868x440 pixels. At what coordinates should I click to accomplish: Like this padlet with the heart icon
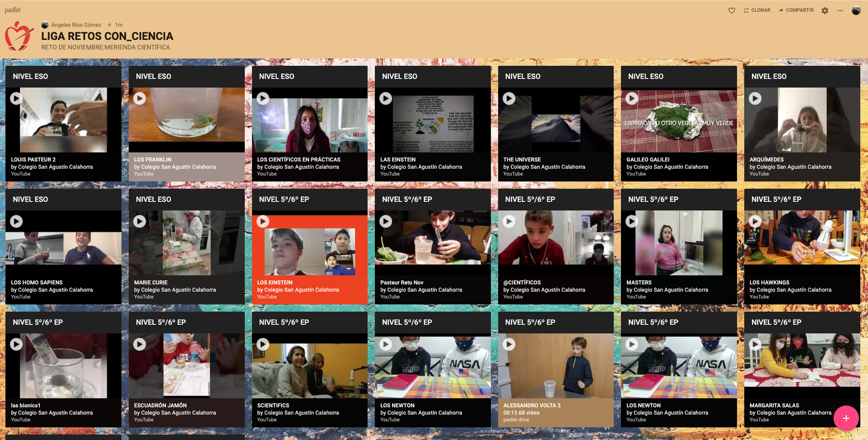pos(732,10)
